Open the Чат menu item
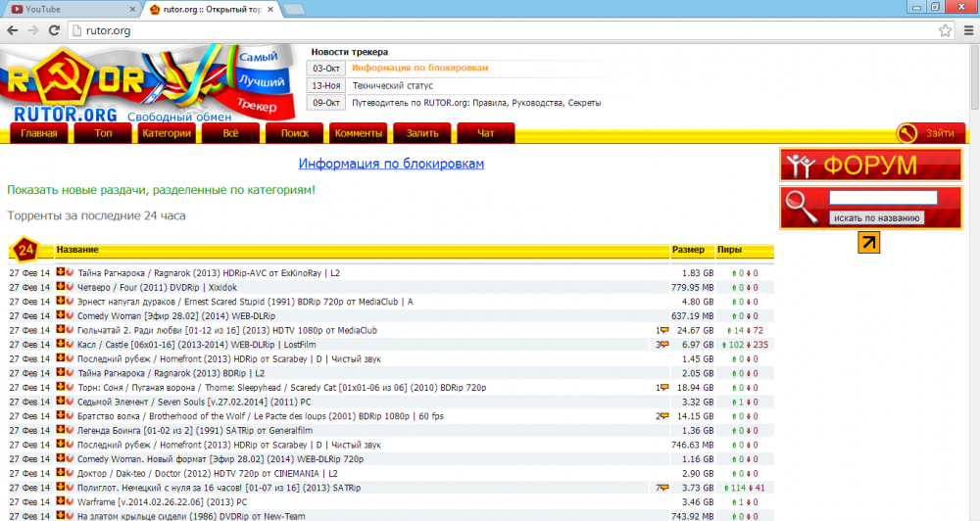Image resolution: width=980 pixels, height=521 pixels. pos(486,133)
